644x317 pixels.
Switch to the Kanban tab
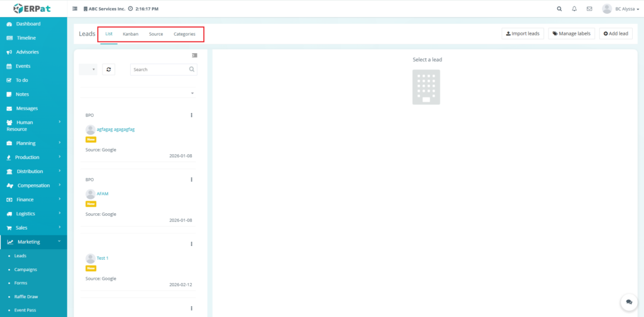pyautogui.click(x=130, y=34)
